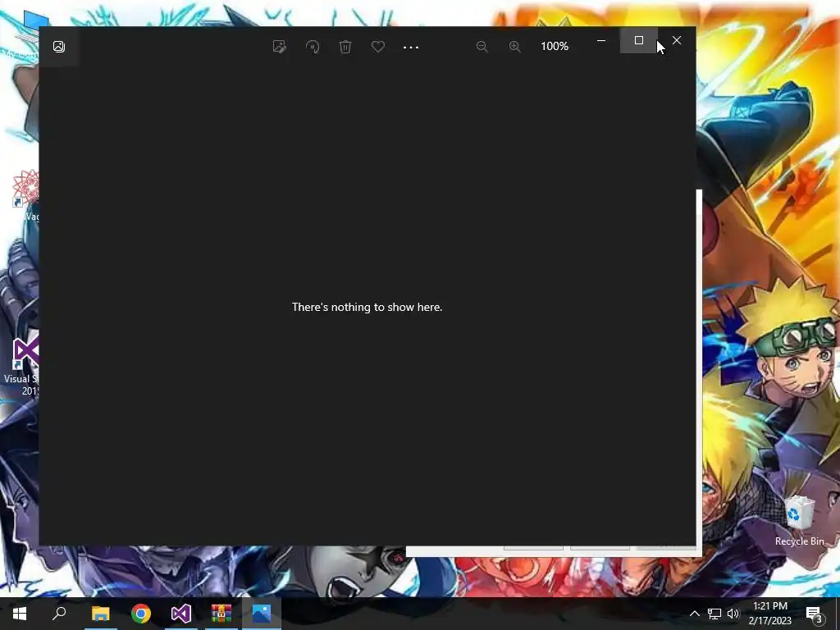Image resolution: width=840 pixels, height=630 pixels.
Task: Zoom in with the plus magnifier
Action: point(515,47)
